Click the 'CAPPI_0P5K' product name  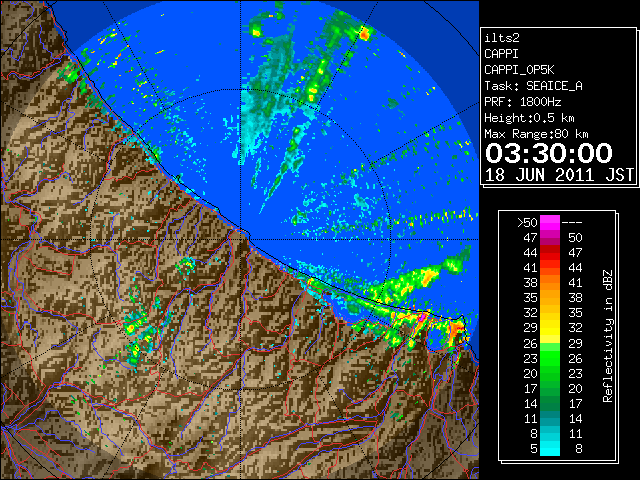(519, 70)
